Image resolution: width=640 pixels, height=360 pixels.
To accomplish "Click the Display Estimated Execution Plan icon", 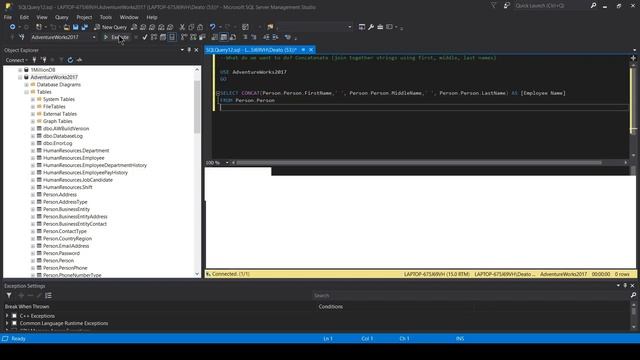I will click(x=154, y=37).
